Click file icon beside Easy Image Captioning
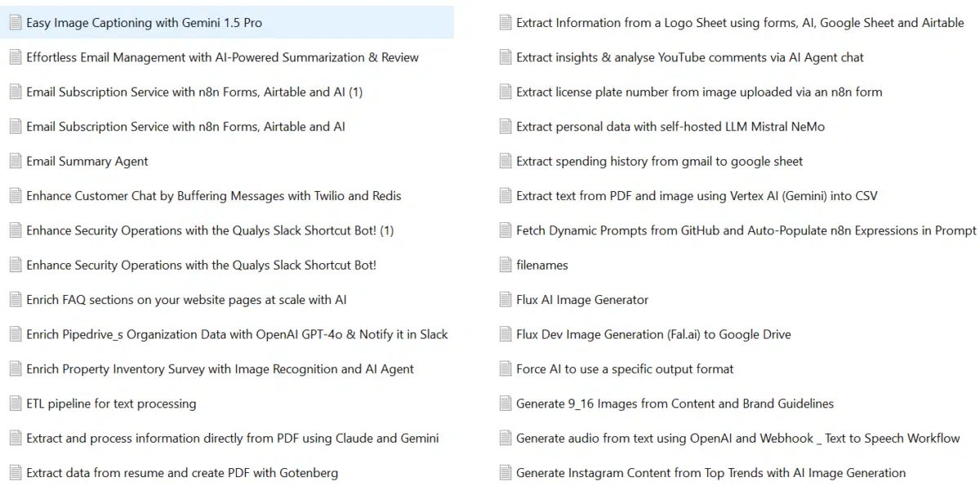Screen dimensions: 980x491 [15, 23]
